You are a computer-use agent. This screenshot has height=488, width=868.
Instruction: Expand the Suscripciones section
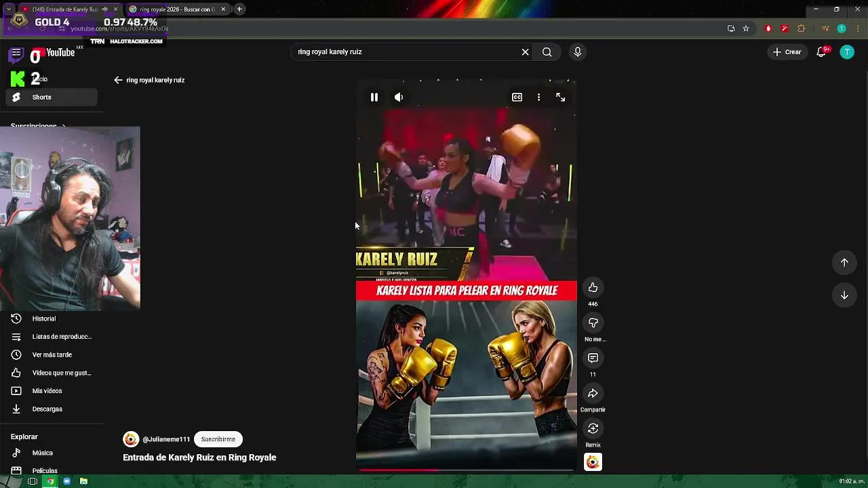(38, 126)
